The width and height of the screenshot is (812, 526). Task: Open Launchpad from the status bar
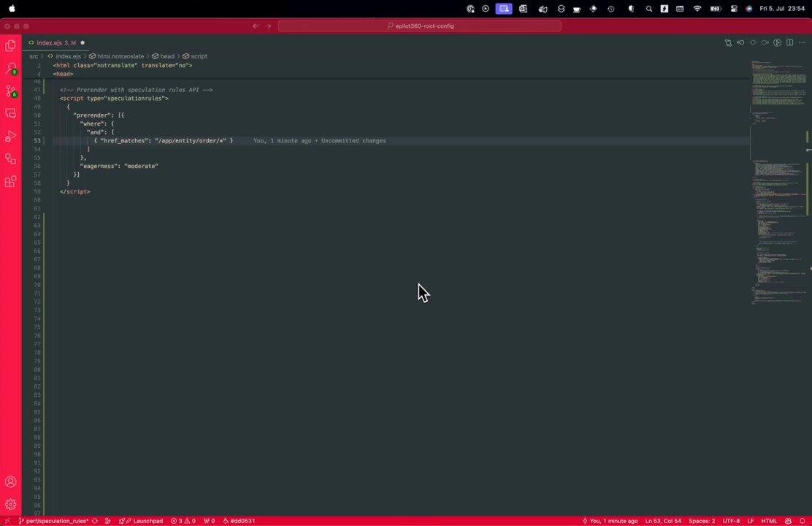[141, 521]
